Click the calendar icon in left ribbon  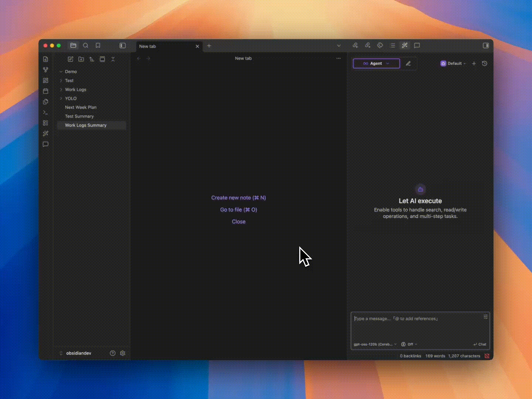tap(45, 91)
